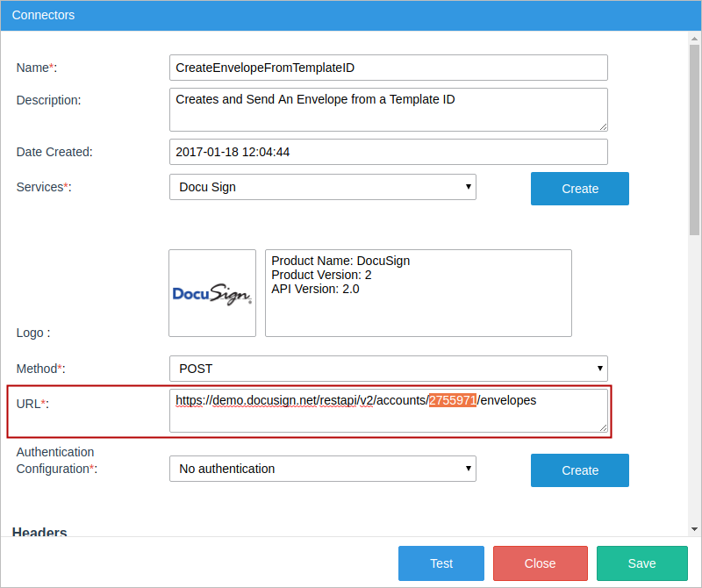Focus the Description text area
Screen dimensions: 702x588
388,110
